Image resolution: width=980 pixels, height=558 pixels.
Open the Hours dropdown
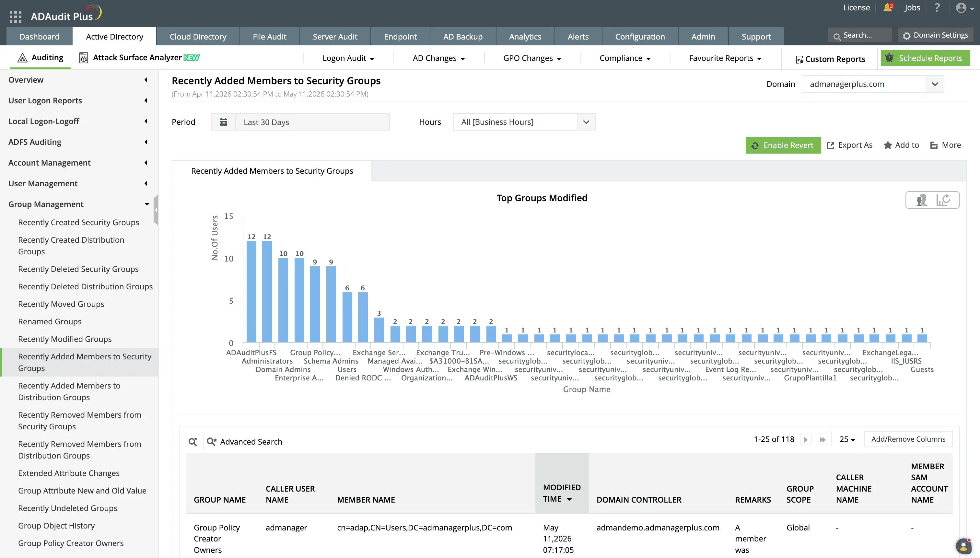click(x=524, y=122)
